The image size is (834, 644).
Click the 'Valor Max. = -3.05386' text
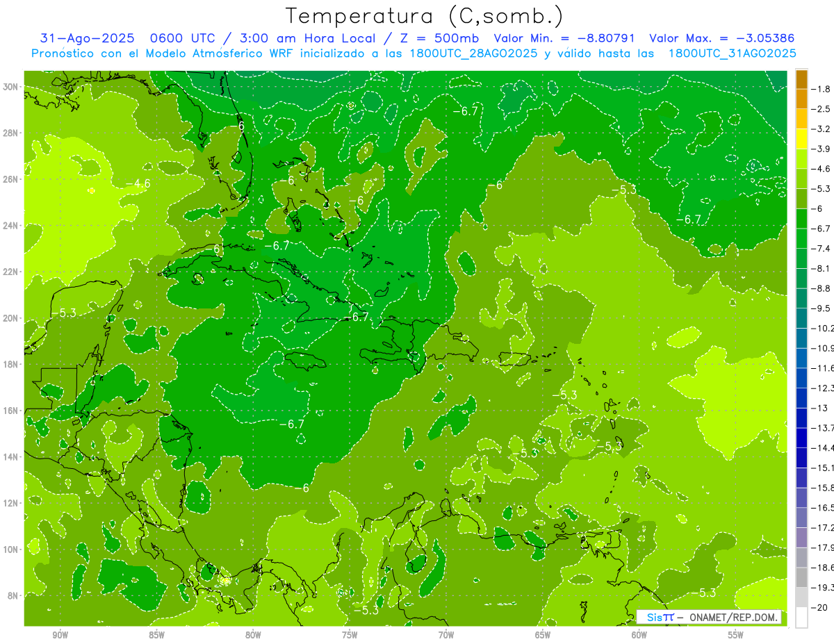[x=721, y=38]
